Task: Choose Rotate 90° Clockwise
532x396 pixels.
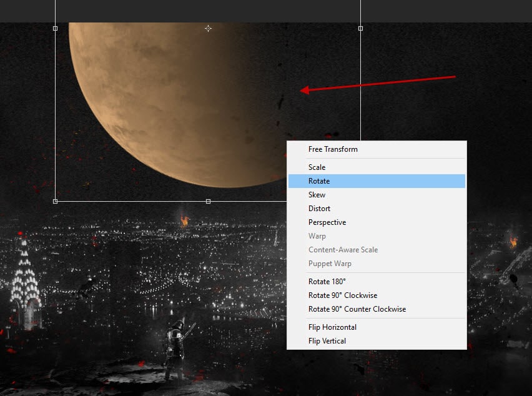Action: (x=343, y=295)
